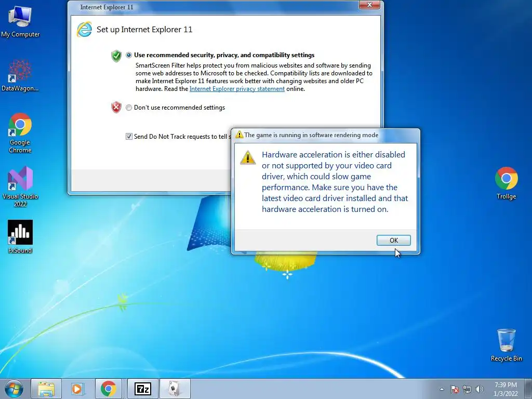Close the Internet Explorer 11 setup window
Image resolution: width=532 pixels, height=399 pixels.
click(x=369, y=5)
